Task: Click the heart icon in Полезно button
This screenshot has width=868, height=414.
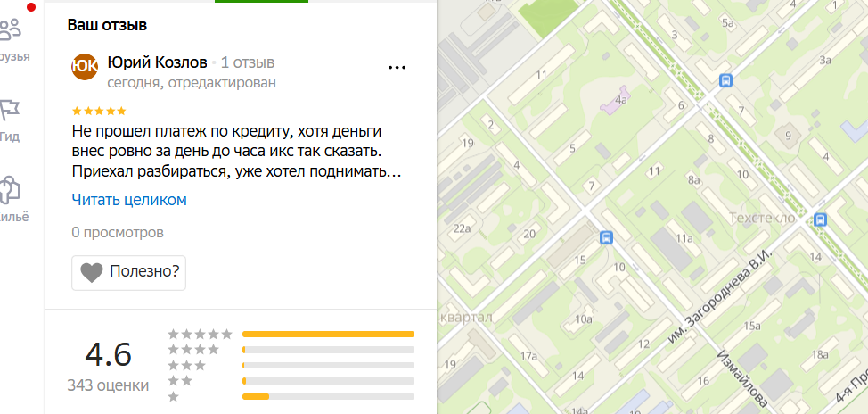Action: (92, 272)
